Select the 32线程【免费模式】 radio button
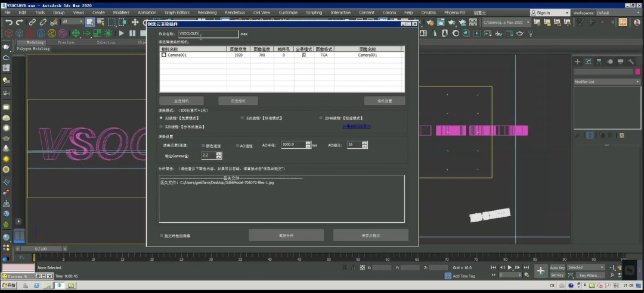Image resolution: width=644 pixels, height=293 pixels. [161, 118]
